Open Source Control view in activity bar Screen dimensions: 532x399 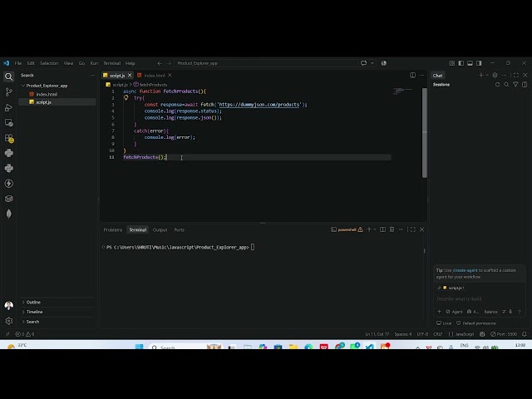[9, 92]
